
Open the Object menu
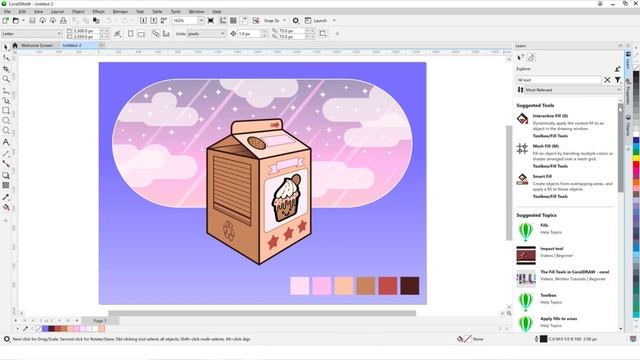[78, 12]
